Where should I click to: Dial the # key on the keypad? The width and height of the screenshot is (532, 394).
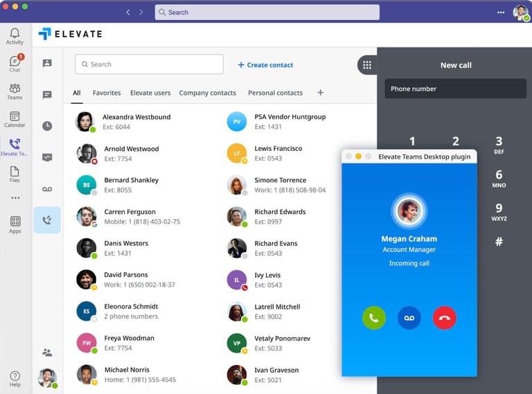499,242
